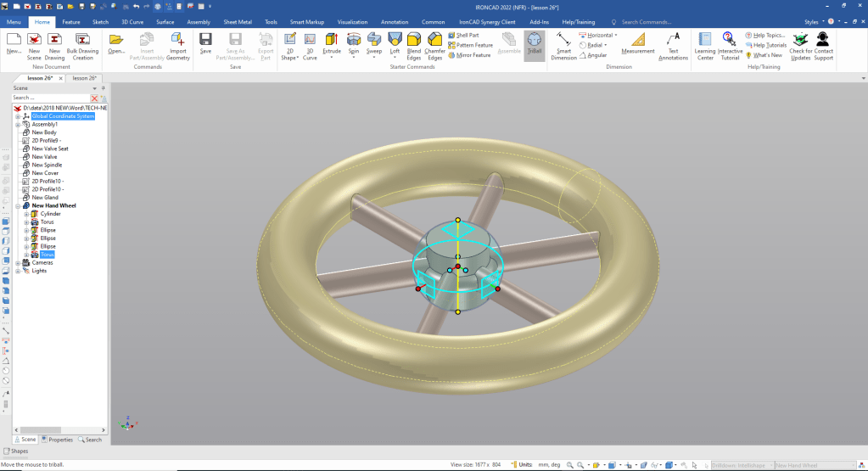Image resolution: width=868 pixels, height=471 pixels.
Task: Open the Horizontal dimension dropdown
Action: (616, 35)
